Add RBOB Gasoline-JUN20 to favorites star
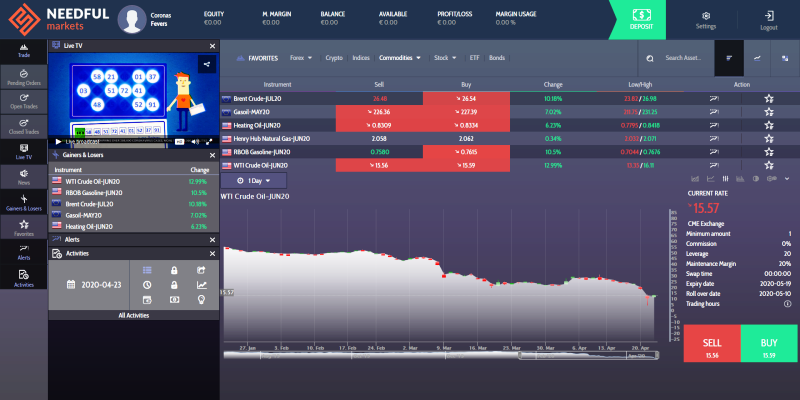 769,152
